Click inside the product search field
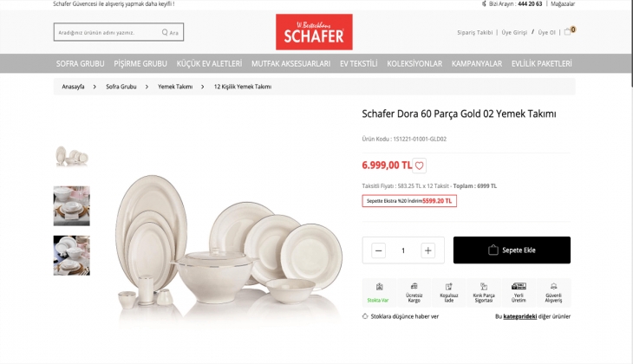Viewport: 633px width, 364px height. pos(108,32)
